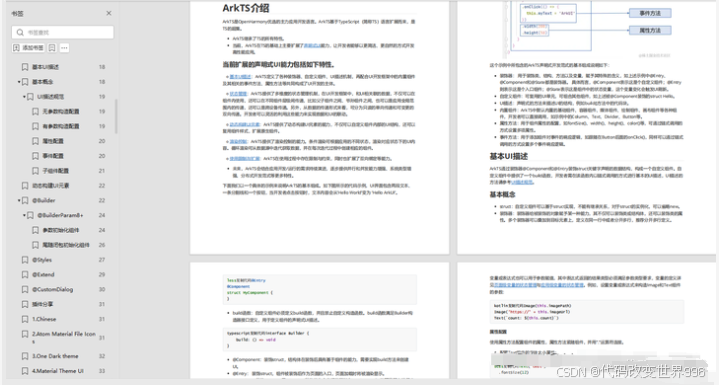Follow the 基本UI描述 link in ArkTS page

click(240, 77)
